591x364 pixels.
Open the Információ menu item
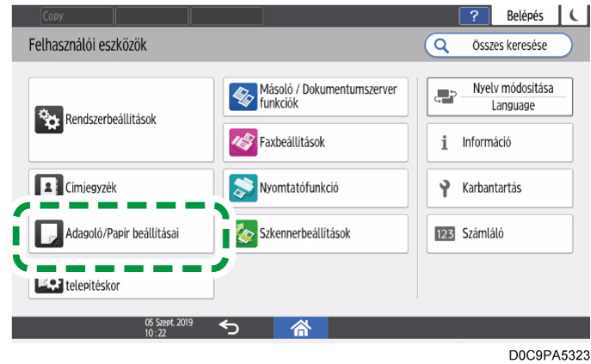[x=500, y=143]
